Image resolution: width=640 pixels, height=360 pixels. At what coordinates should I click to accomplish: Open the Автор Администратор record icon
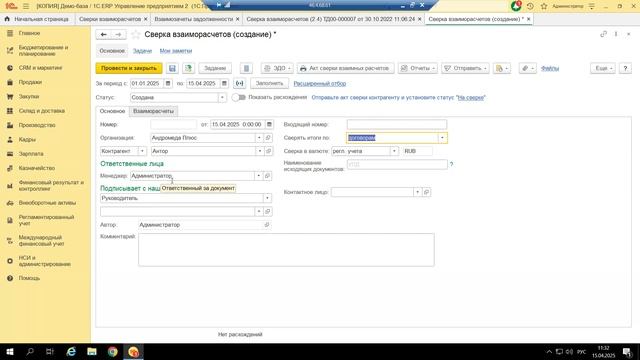coord(267,224)
